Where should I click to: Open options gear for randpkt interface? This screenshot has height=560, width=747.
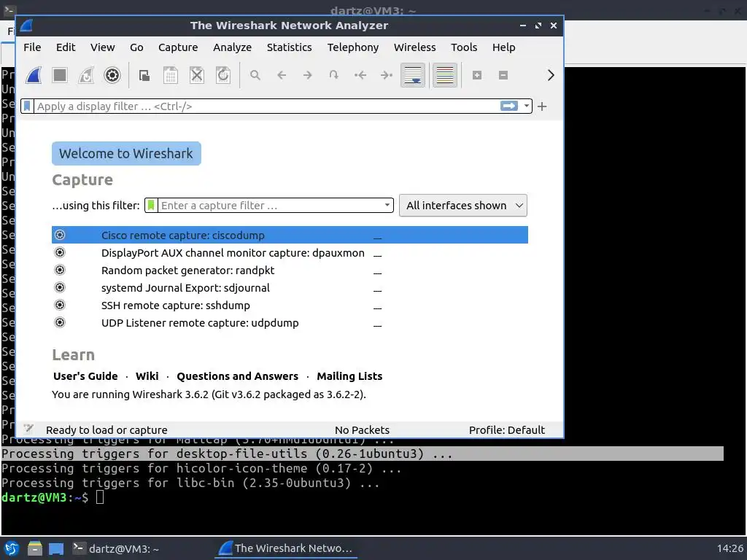point(60,270)
